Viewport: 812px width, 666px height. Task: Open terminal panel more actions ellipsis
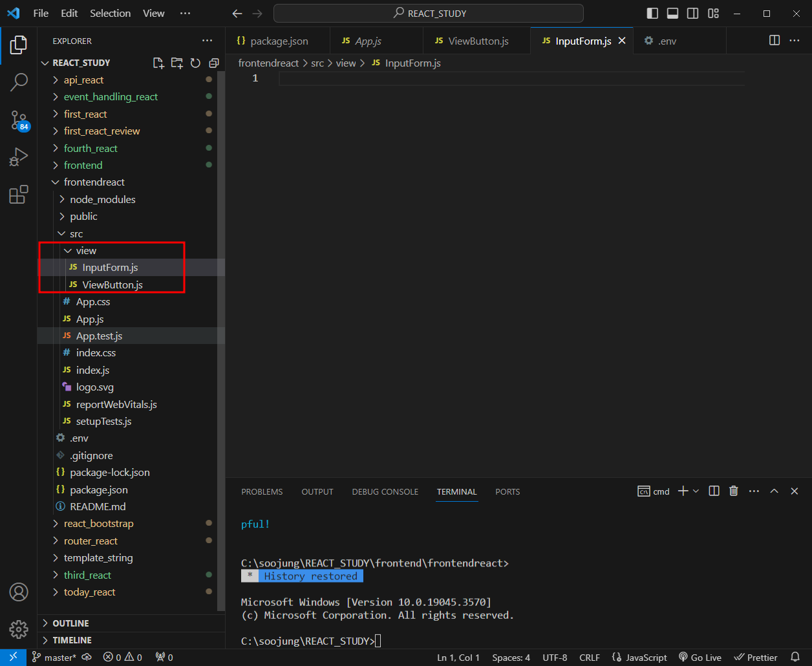pyautogui.click(x=754, y=491)
